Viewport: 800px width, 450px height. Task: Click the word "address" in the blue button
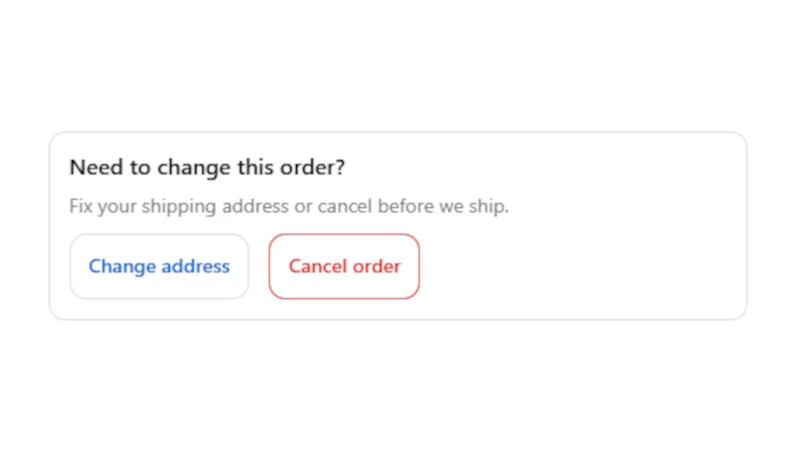[195, 266]
